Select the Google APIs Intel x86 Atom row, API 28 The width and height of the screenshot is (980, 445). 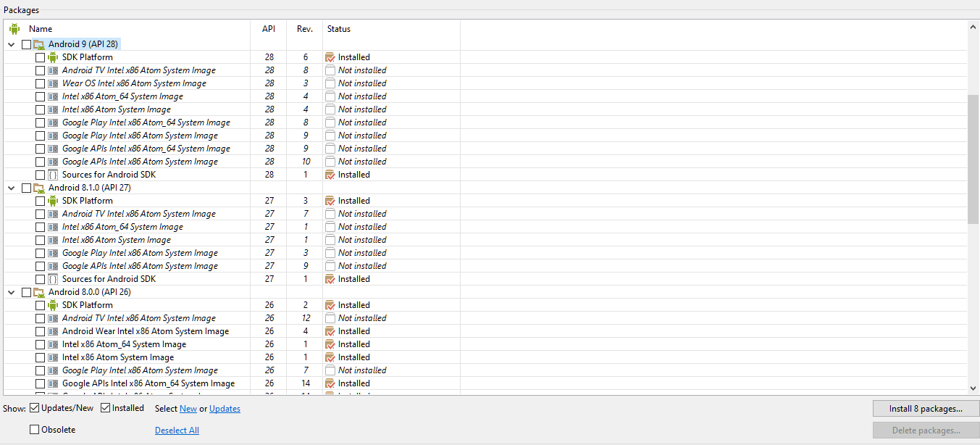485,162
